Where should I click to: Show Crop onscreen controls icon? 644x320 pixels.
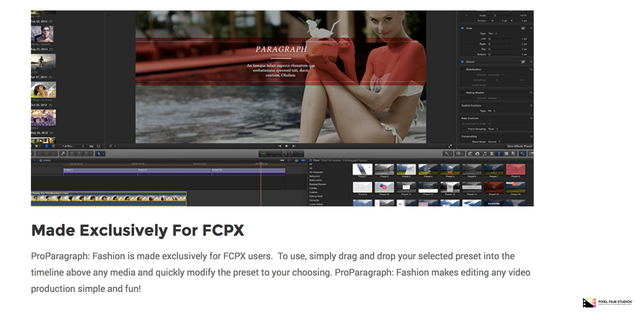(x=523, y=28)
